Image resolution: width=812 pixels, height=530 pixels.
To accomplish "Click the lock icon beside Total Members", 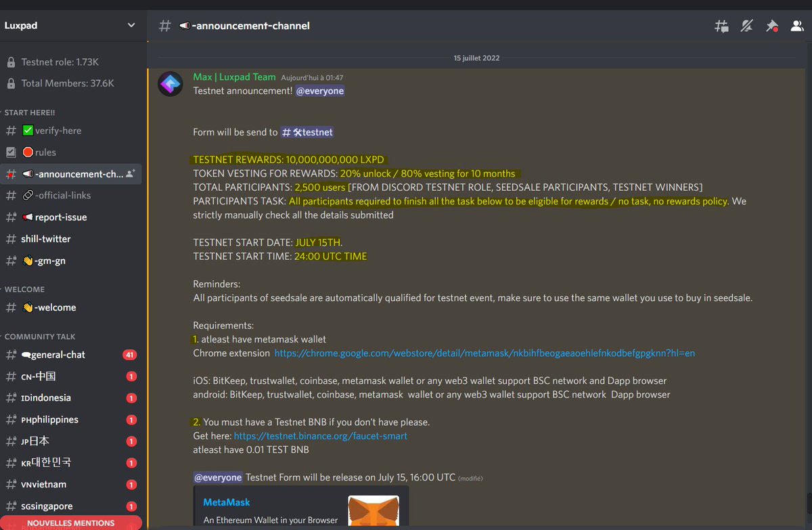I will tap(11, 84).
